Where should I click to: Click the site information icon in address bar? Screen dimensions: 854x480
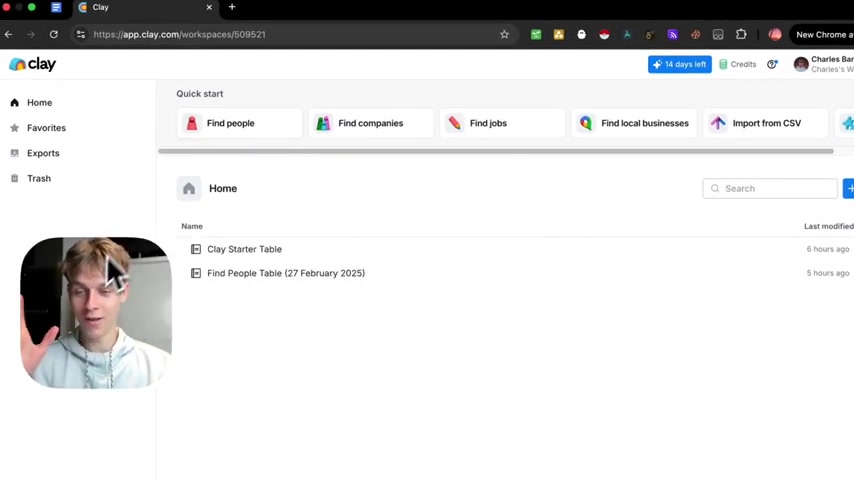coord(81,34)
